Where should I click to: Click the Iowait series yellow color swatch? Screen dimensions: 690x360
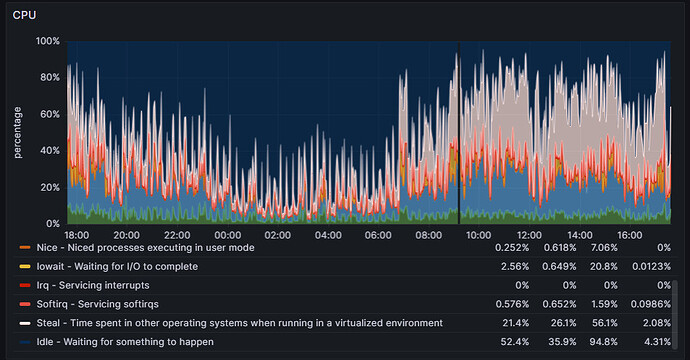(25, 267)
